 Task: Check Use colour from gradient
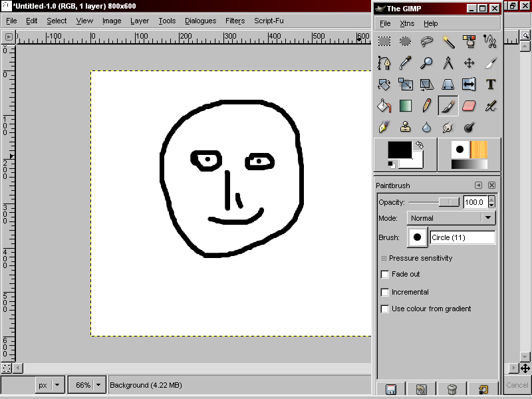pyautogui.click(x=385, y=309)
